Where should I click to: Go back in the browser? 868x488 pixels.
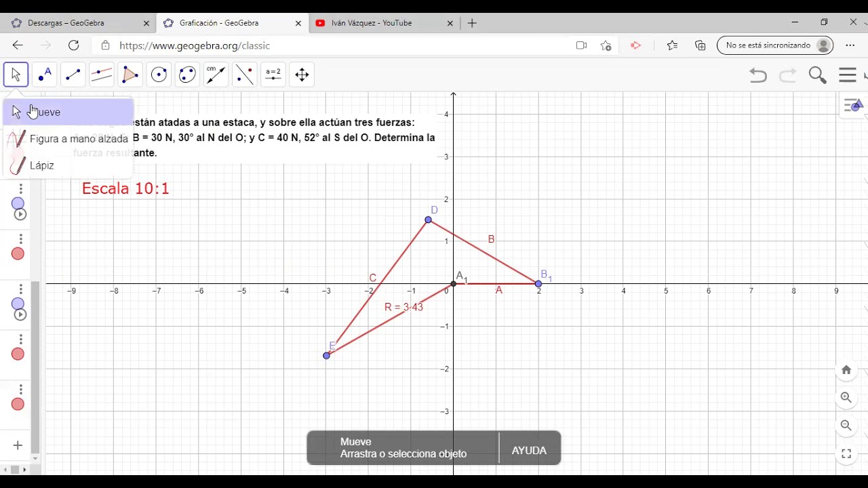(18, 45)
